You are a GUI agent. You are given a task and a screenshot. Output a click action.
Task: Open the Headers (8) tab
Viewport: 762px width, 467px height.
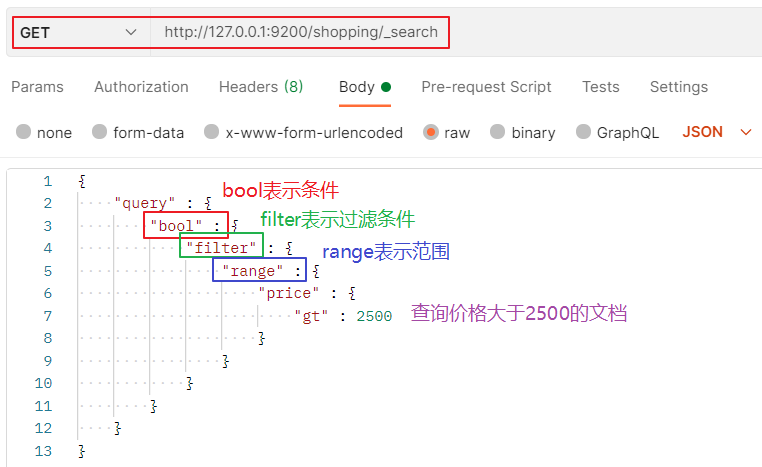[261, 87]
